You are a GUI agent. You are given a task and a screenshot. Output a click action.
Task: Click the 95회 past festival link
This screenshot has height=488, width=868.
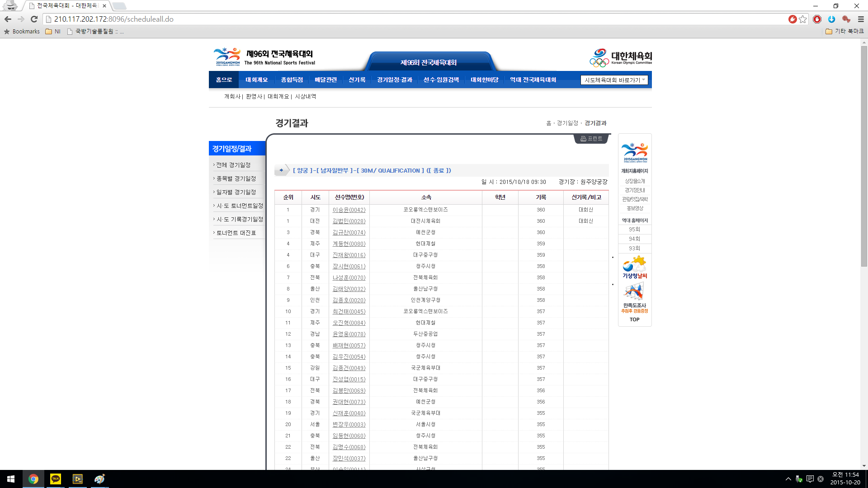tap(634, 230)
